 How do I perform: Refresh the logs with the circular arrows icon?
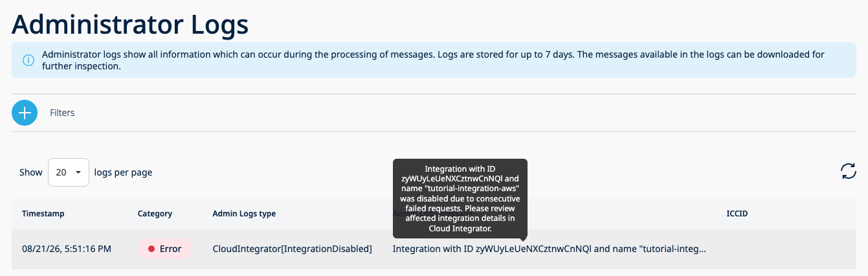(x=848, y=171)
